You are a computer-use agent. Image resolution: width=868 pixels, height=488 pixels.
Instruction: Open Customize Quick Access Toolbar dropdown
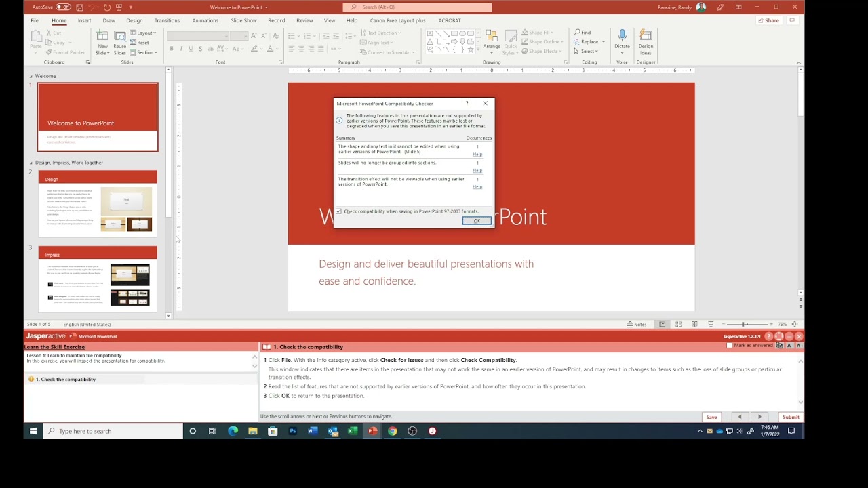pyautogui.click(x=130, y=7)
